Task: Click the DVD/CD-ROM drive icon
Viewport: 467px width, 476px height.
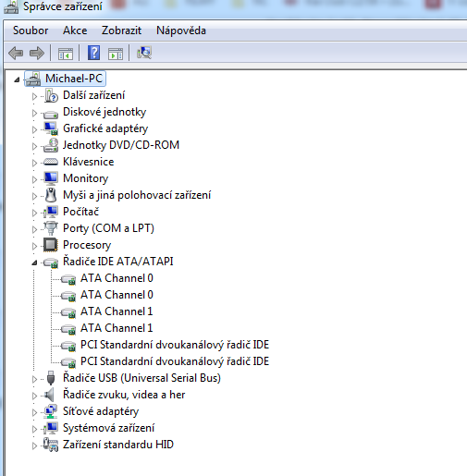Action: point(51,145)
